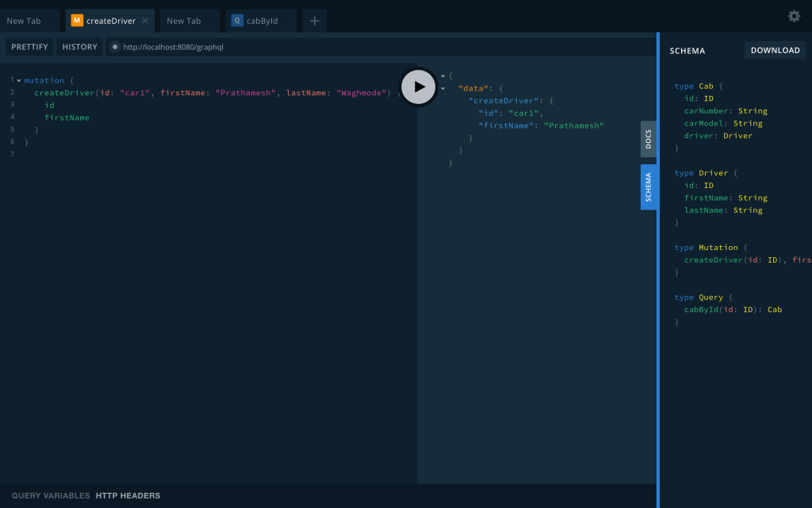812x508 pixels.
Task: Switch to HTTP HEADERS panel
Action: pyautogui.click(x=128, y=495)
